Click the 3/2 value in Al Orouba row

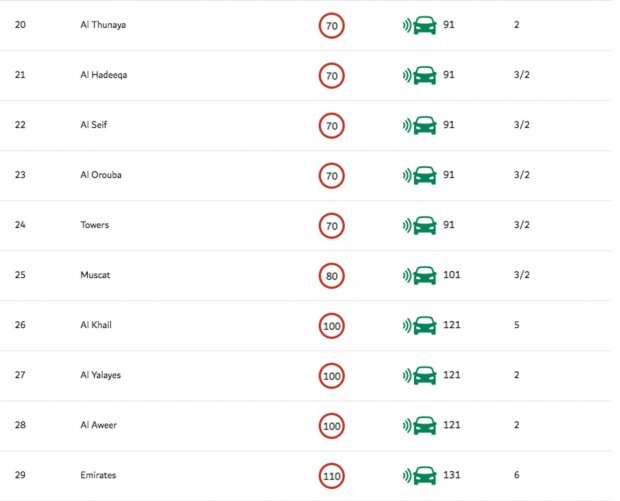pos(521,175)
